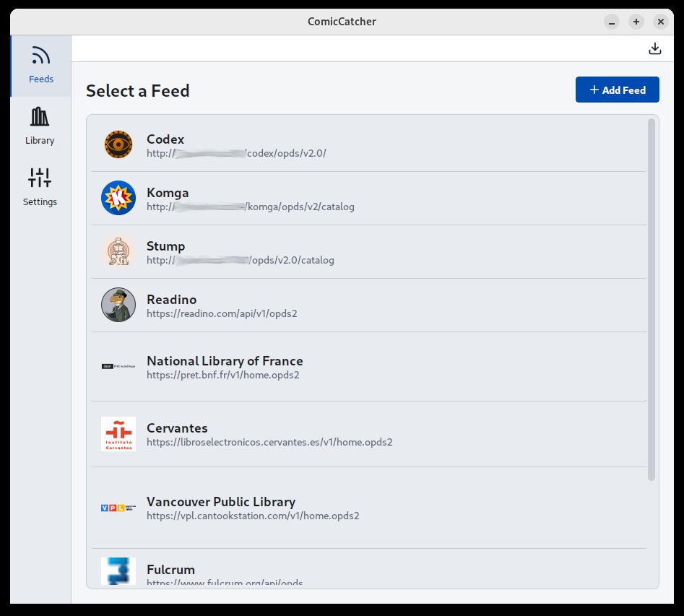This screenshot has height=616, width=684.
Task: Click the National Library of France logo
Action: pos(118,366)
